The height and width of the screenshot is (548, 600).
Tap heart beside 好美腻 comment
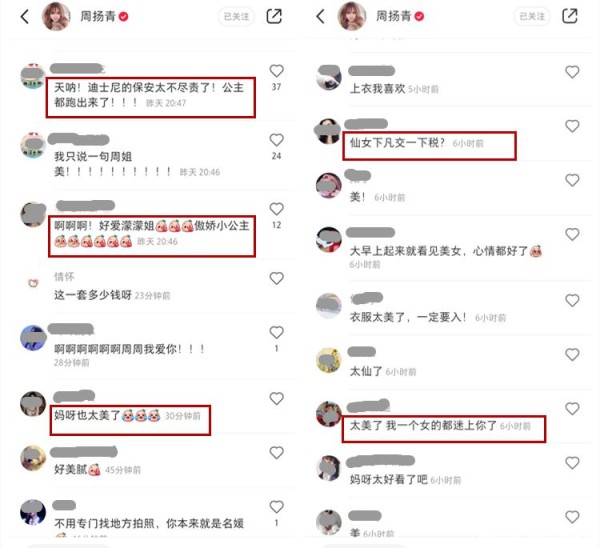point(276,453)
